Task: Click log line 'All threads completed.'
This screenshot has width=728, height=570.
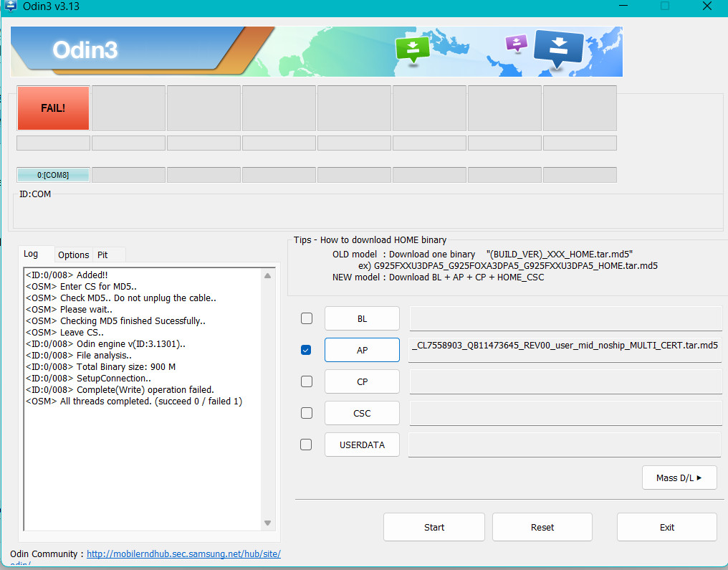Action: (x=134, y=402)
